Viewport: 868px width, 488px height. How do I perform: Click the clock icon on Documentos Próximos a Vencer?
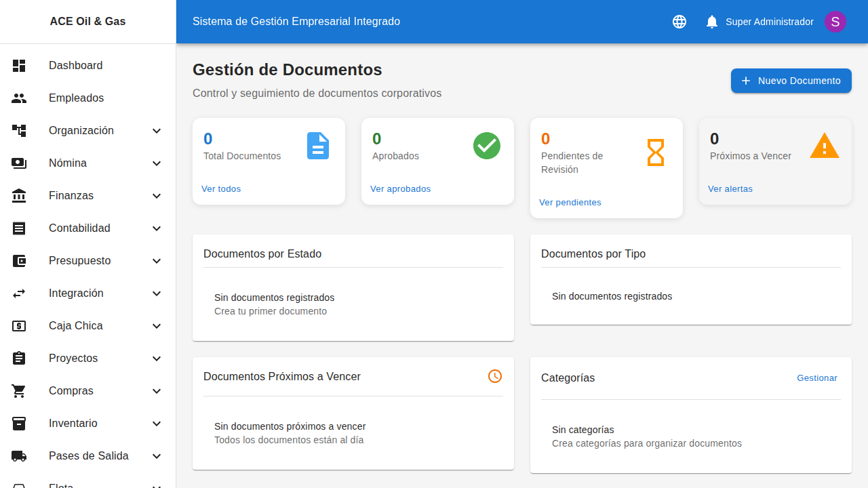tap(494, 376)
